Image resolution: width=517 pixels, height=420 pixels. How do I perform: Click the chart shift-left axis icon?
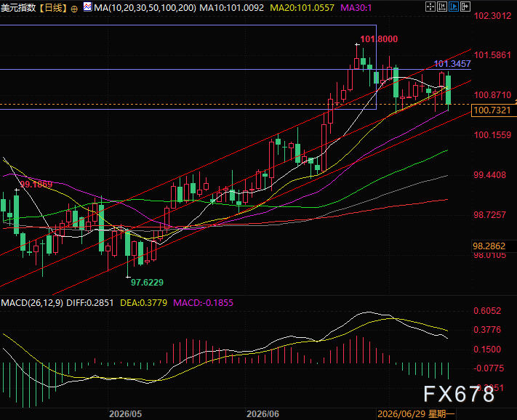point(442,7)
